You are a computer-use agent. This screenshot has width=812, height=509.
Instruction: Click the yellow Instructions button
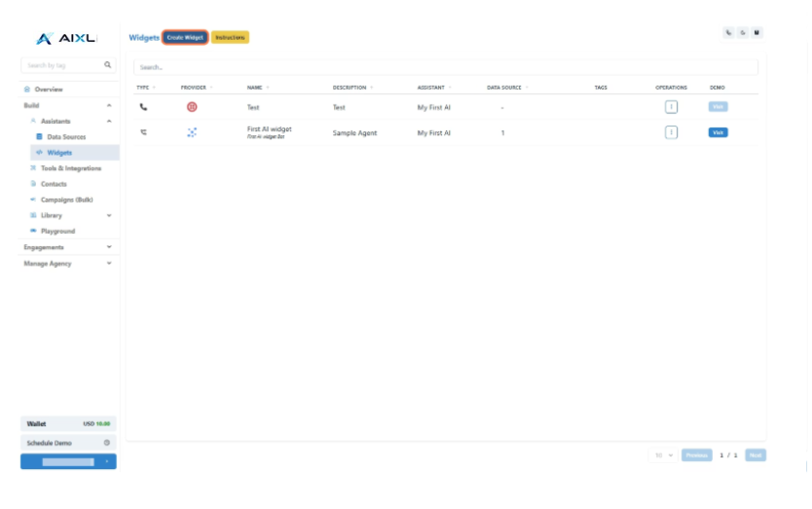coord(230,37)
